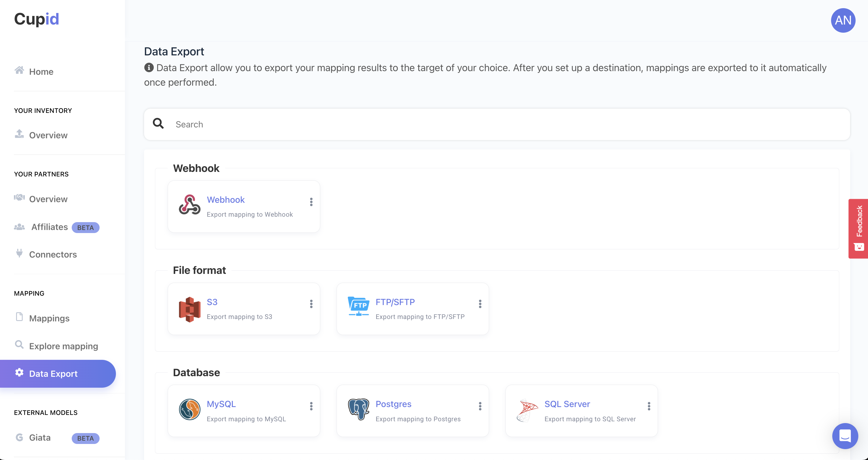Open the MySQL export link

[221, 404]
